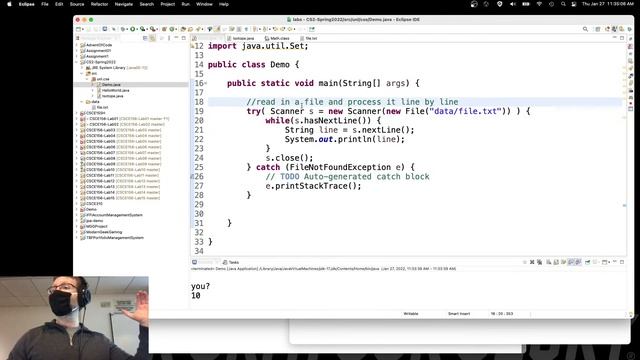Minimize the Package Explorer view
This screenshot has height=360, width=640.
(x=176, y=38)
